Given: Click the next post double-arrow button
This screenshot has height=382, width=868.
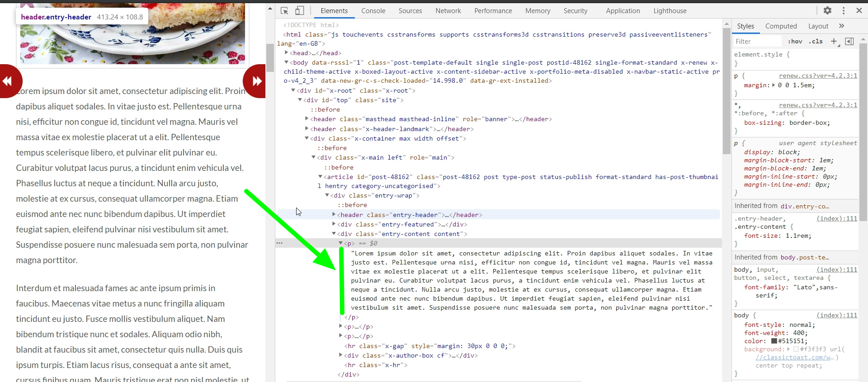Looking at the screenshot, I should coord(255,81).
